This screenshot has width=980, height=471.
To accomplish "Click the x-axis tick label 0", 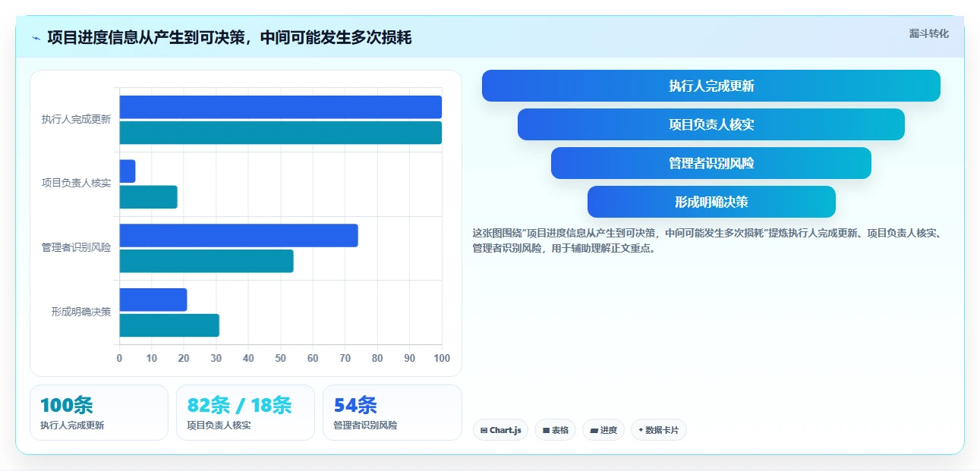I will pyautogui.click(x=119, y=358).
